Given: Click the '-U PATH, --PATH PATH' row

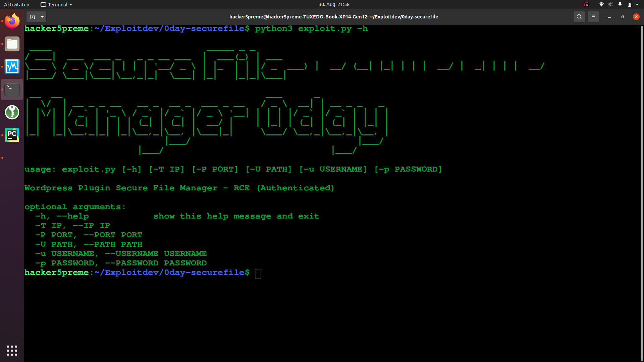Looking at the screenshot, I should 89,244.
